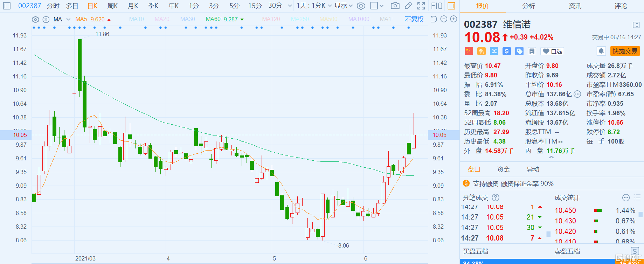
Task: Click the 10.05 price marker on left axis
Action: coord(16,135)
